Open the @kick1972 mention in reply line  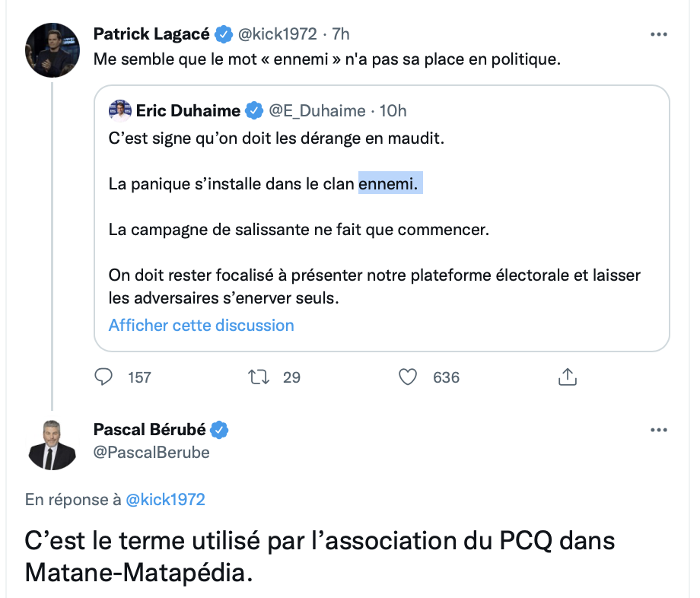[164, 500]
